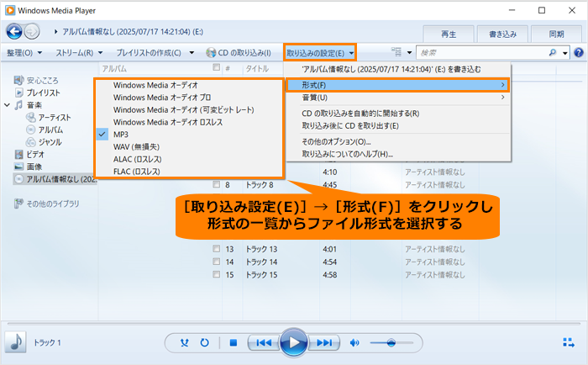Click the CD rip disc icon
This screenshot has height=365, width=588.
[x=211, y=53]
